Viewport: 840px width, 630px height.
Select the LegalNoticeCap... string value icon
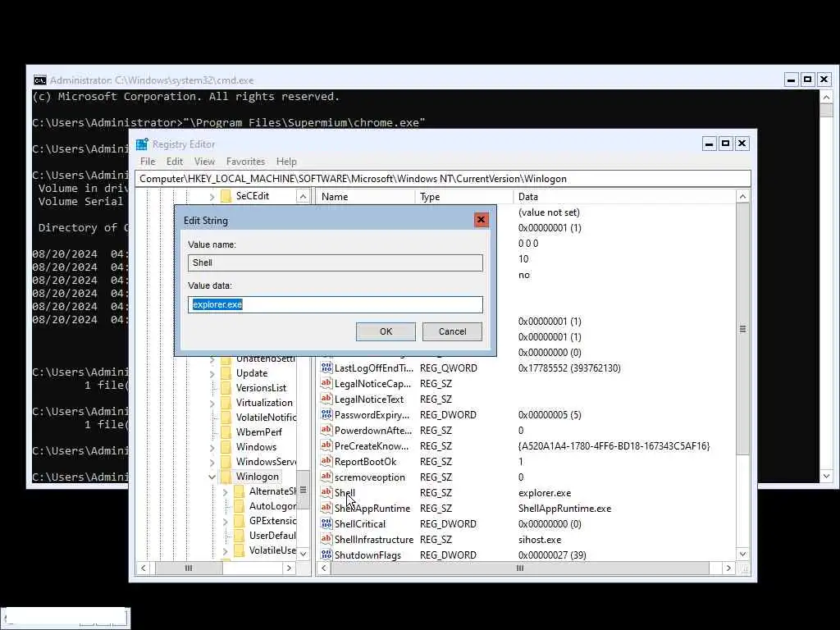pyautogui.click(x=326, y=383)
